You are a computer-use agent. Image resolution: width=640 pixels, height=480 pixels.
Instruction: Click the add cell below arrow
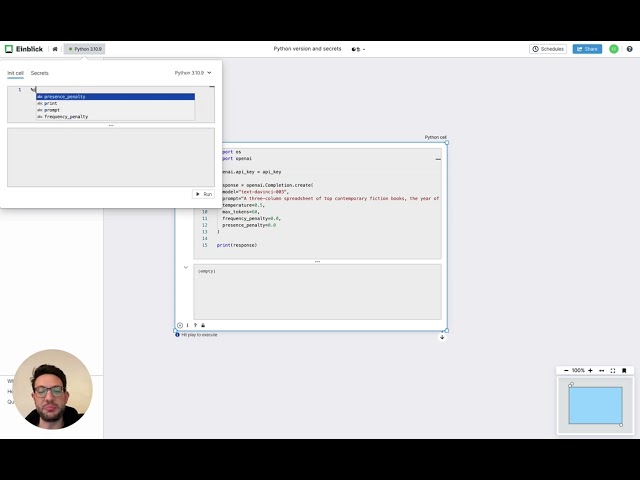click(442, 337)
